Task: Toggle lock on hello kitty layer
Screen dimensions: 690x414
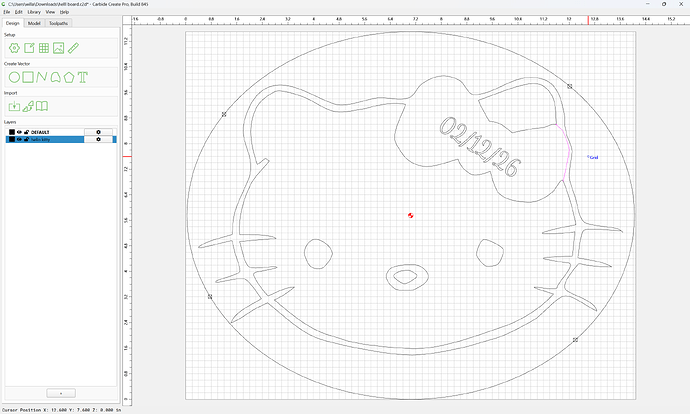Action: click(26, 139)
